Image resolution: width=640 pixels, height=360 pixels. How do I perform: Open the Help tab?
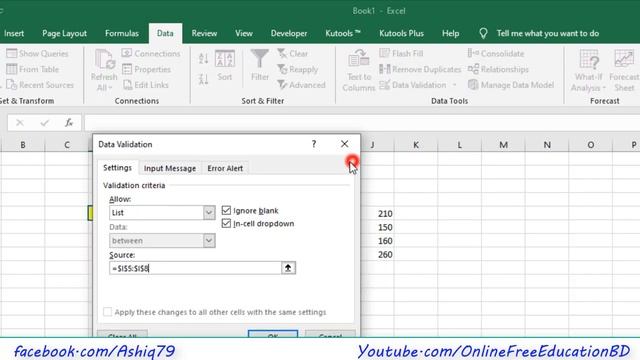coord(450,33)
